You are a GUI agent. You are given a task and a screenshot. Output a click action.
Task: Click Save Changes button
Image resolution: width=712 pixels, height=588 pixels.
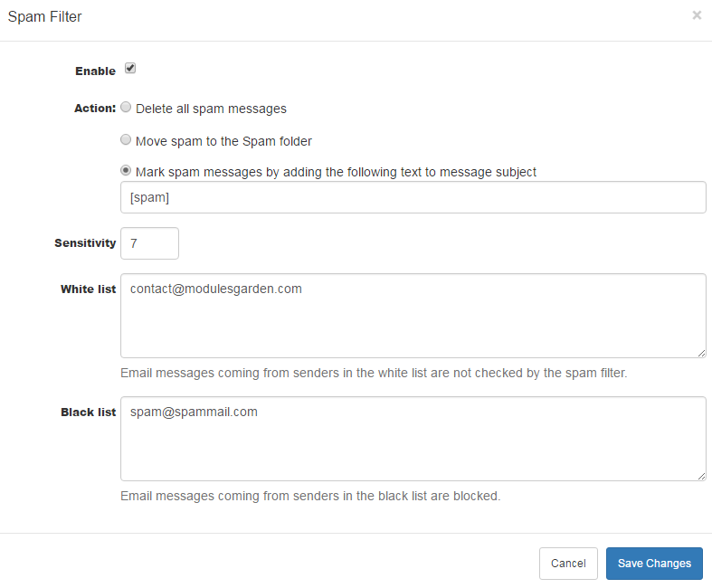point(654,564)
